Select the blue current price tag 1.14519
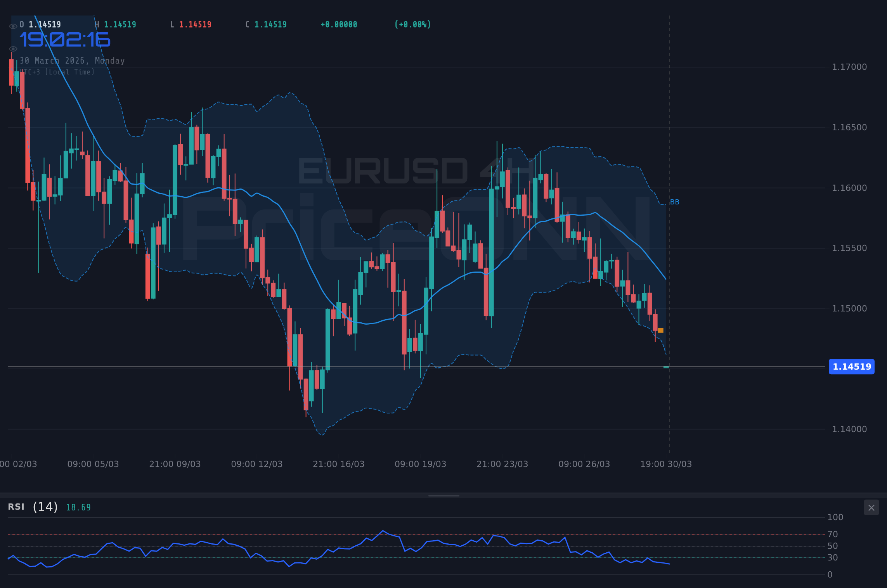 click(851, 367)
